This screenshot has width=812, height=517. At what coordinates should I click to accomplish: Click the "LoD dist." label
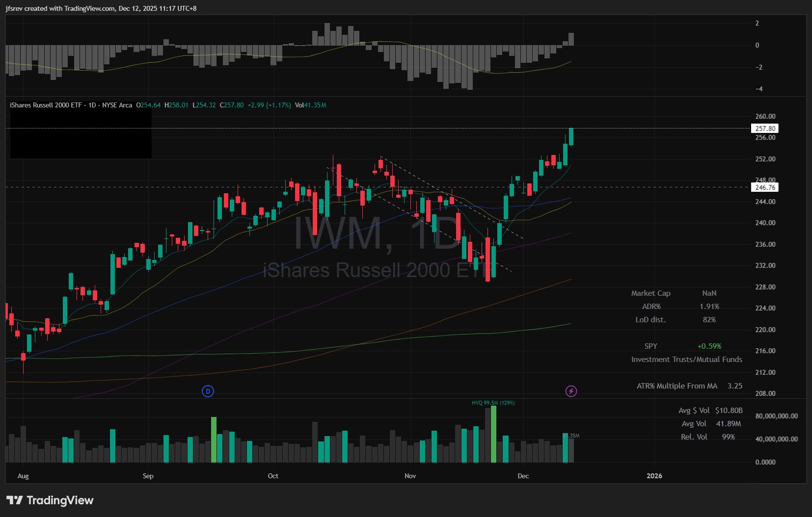pos(650,320)
